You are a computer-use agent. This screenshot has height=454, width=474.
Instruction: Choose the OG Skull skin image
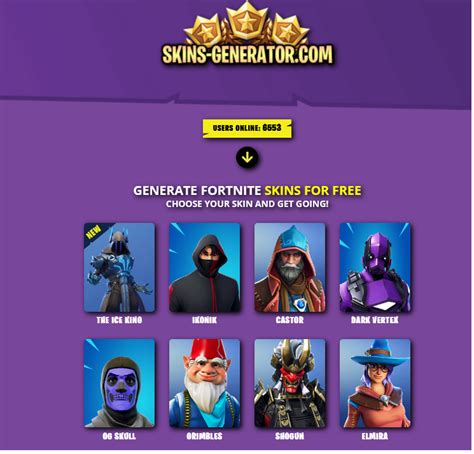119,383
